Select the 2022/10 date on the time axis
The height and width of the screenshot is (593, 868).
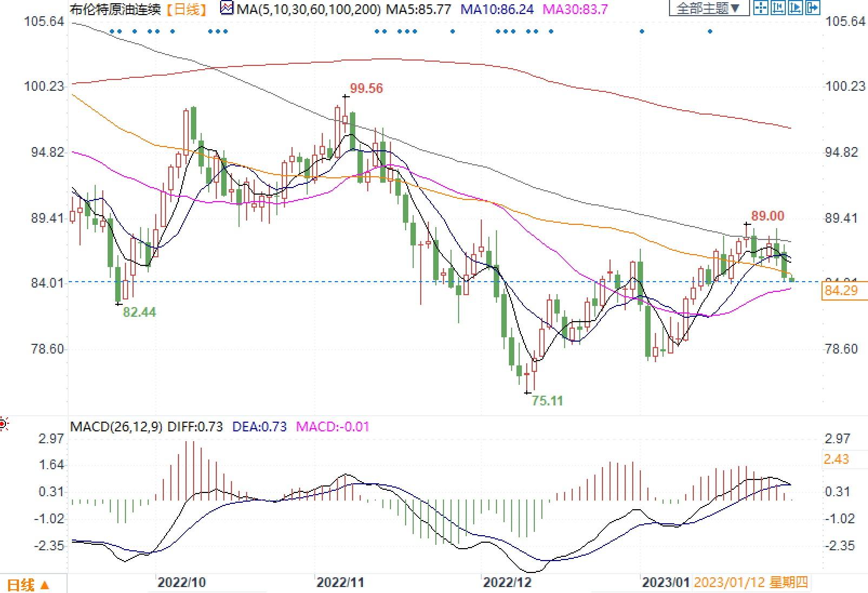182,582
